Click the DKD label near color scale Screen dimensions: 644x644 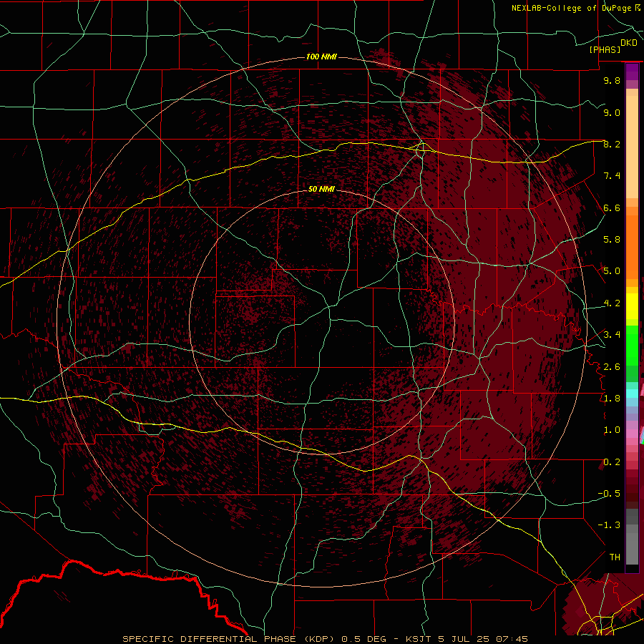tap(629, 43)
